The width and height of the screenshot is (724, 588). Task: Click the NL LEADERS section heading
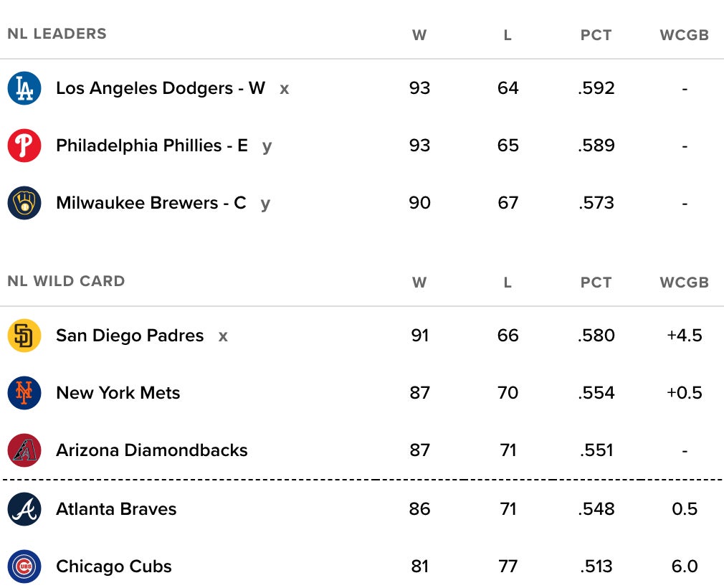(x=57, y=34)
